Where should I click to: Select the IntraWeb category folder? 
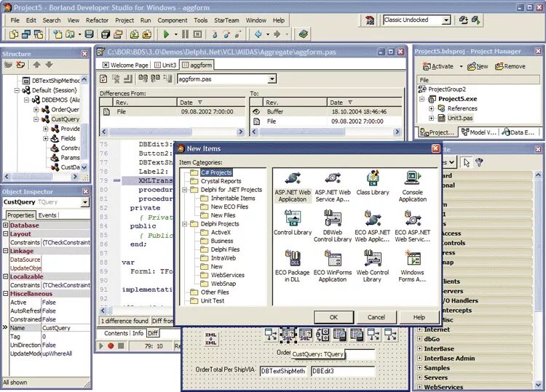pos(223,258)
